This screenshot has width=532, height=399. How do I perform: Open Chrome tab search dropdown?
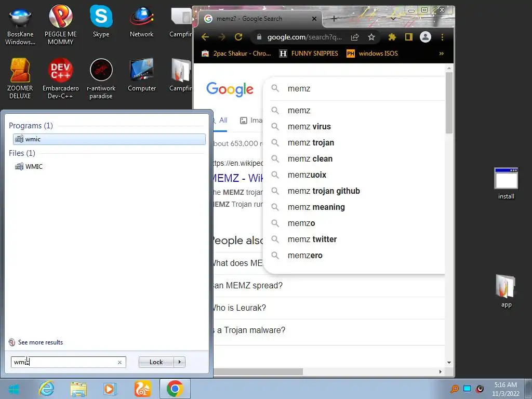393,19
